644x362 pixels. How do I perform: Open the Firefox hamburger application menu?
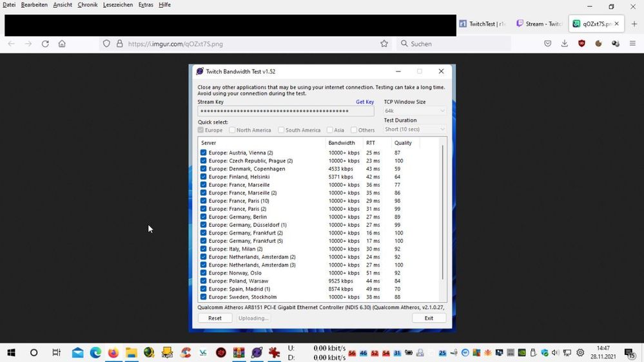click(x=632, y=44)
